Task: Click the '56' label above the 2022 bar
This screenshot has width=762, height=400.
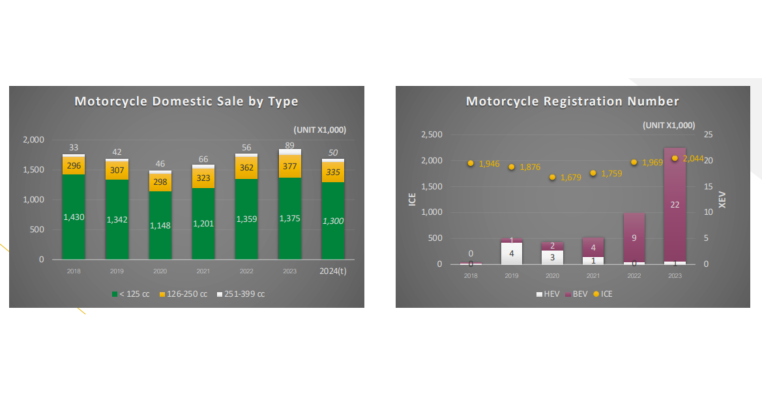Action: pos(246,147)
